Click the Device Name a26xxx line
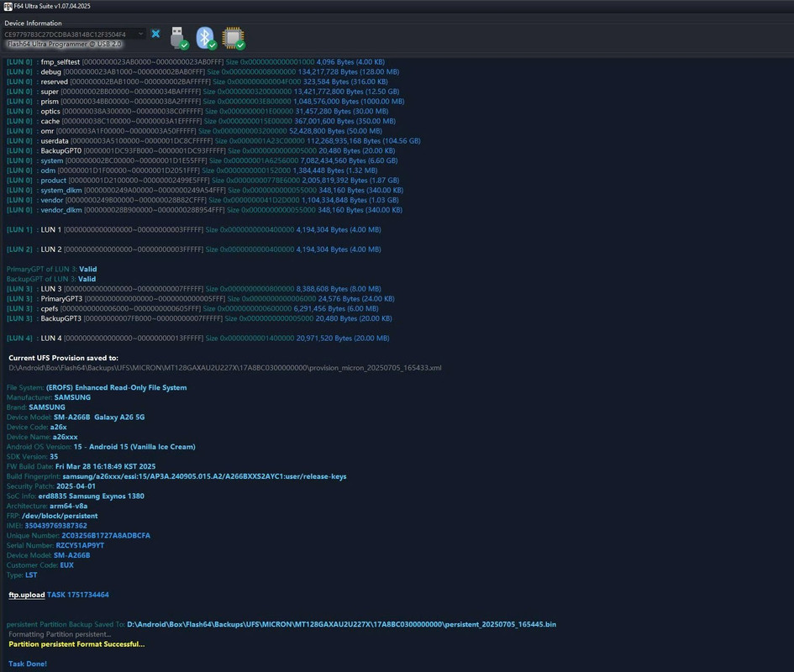The height and width of the screenshot is (672, 794). pyautogui.click(x=42, y=437)
